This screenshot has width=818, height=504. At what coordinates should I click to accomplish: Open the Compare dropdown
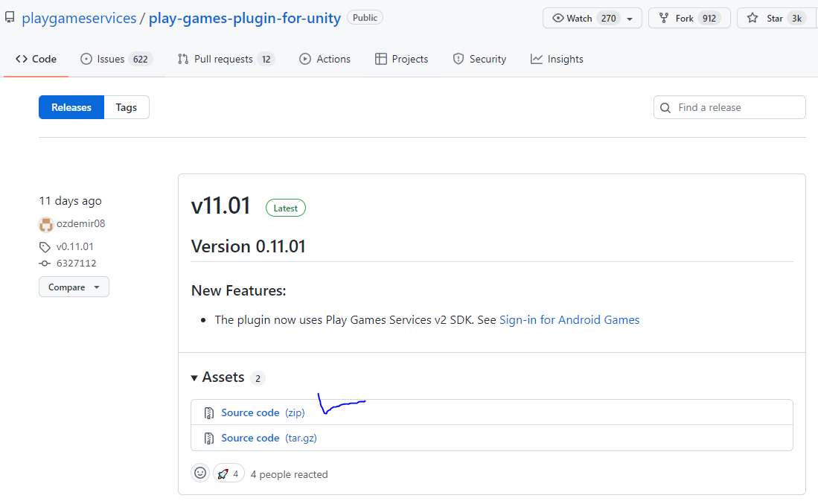(x=74, y=287)
